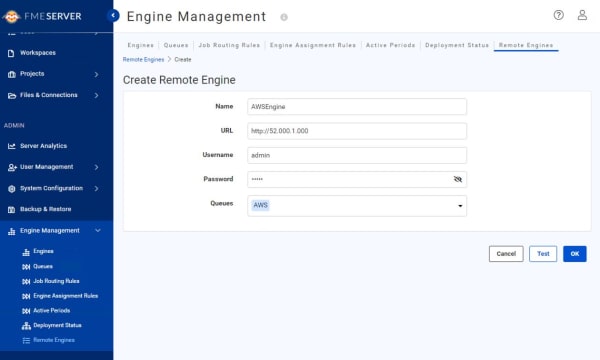Click the User Management person icon

click(x=12, y=167)
